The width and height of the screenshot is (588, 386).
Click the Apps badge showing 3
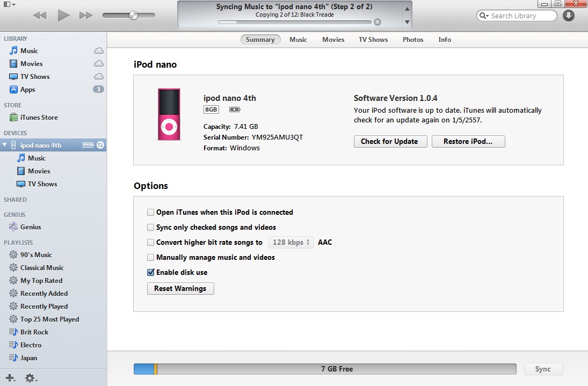click(98, 89)
